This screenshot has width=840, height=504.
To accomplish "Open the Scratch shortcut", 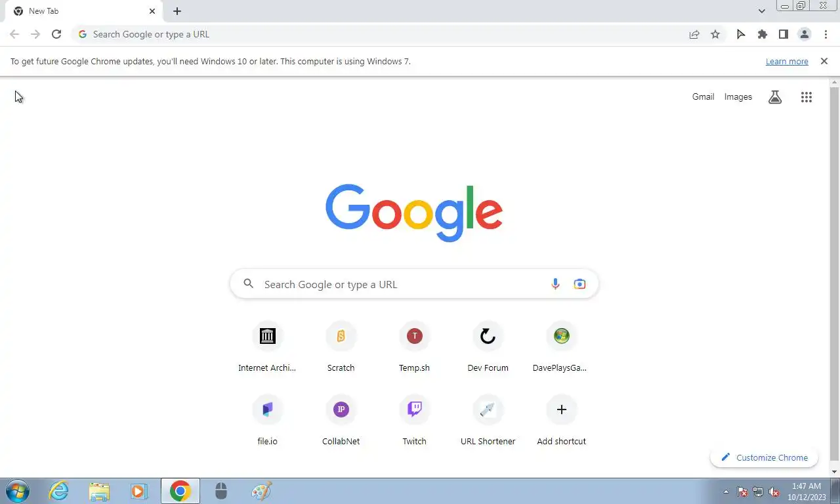I will pyautogui.click(x=341, y=348).
